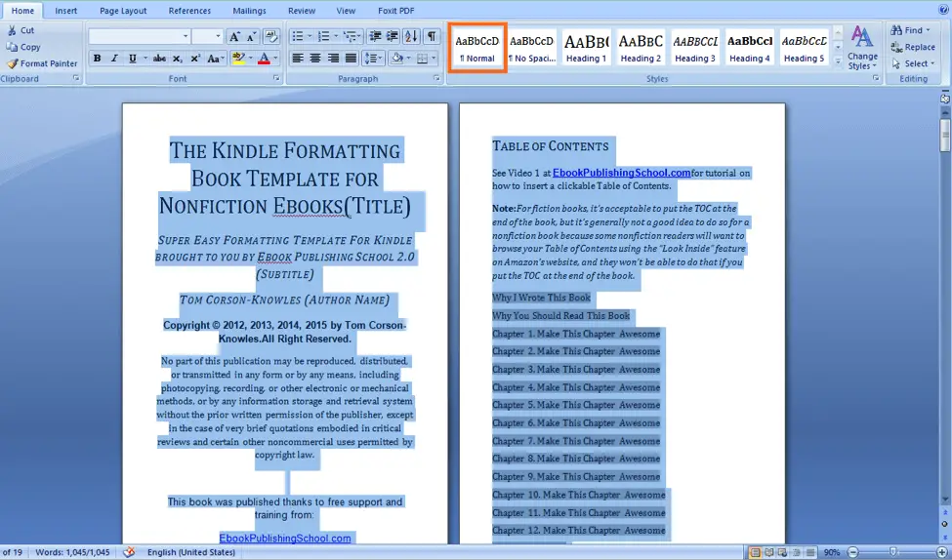
Task: Switch to Full Screen Reading view
Action: 769,552
